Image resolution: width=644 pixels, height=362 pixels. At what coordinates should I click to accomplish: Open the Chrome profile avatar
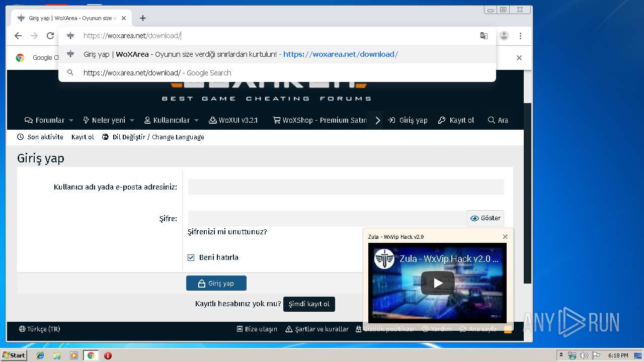[504, 36]
